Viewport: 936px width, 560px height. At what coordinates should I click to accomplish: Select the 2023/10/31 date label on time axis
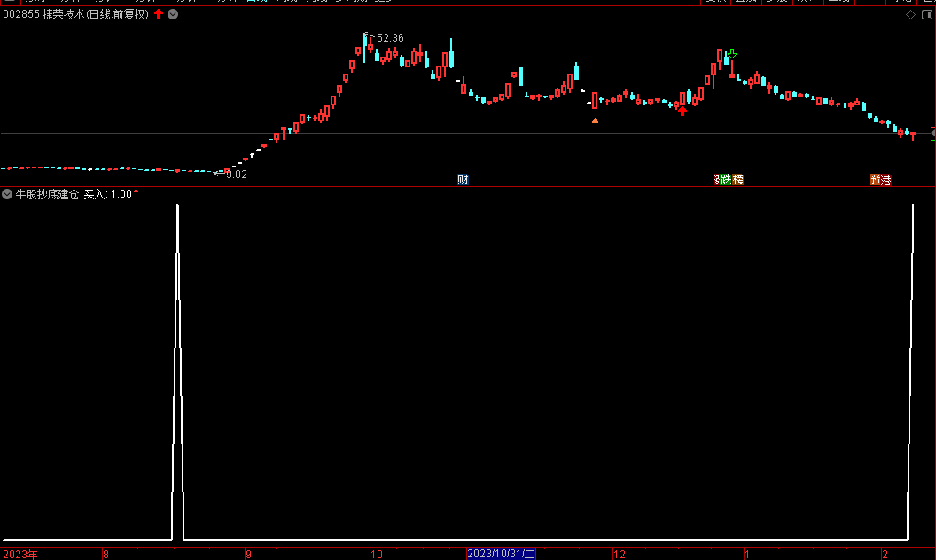(x=501, y=554)
